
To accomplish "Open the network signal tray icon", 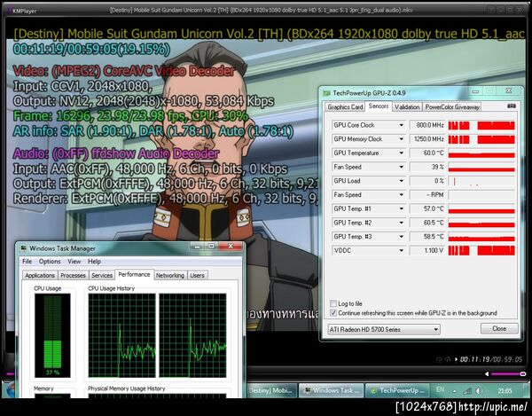I will click(467, 391).
